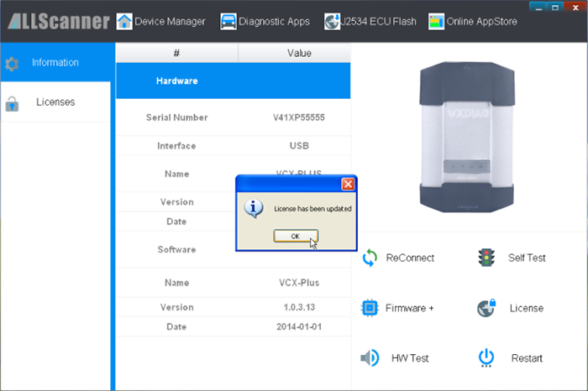Click the ReConnect arrows icon
588x391 pixels.
370,258
